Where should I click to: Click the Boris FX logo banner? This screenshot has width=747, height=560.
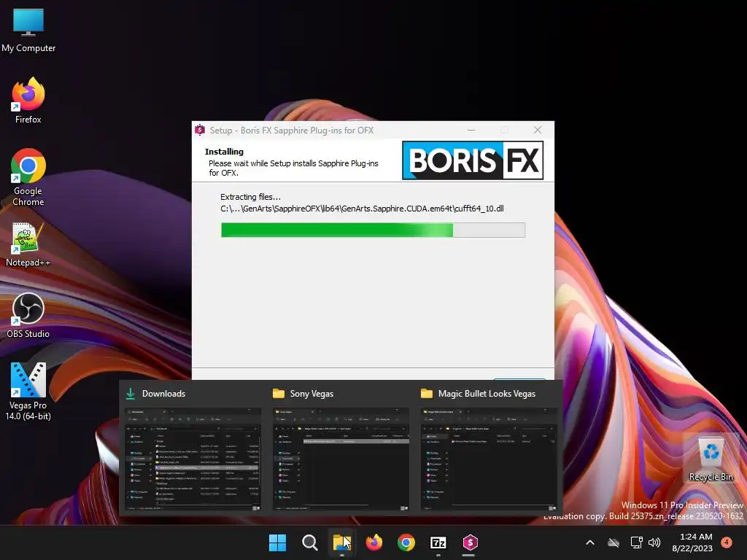click(x=473, y=160)
